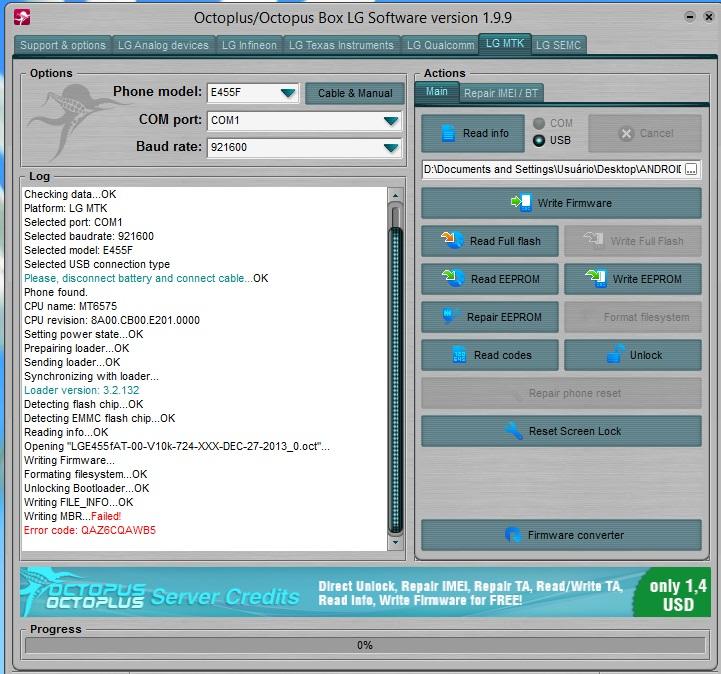Click the Reset Screen Lock wrench icon
This screenshot has width=721, height=674.
point(514,431)
